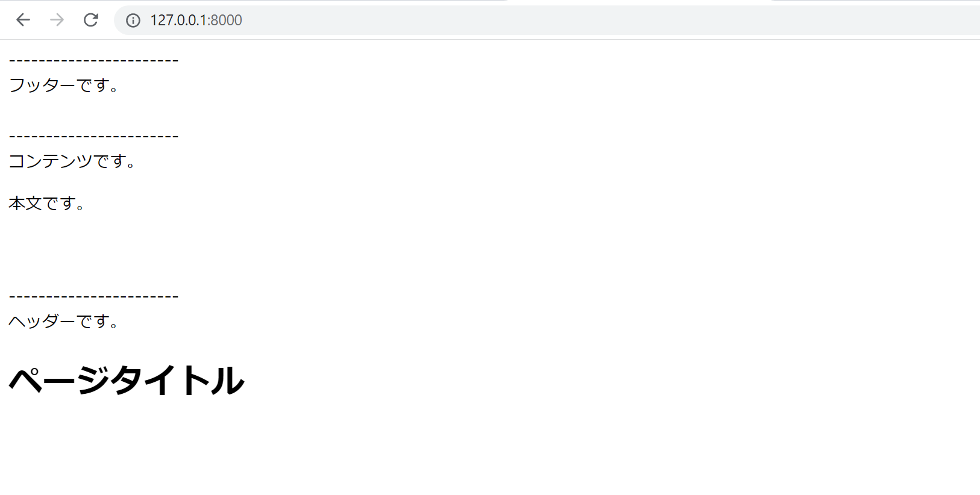Reload the current page
Viewport: 980px width, 495px height.
coord(91,20)
